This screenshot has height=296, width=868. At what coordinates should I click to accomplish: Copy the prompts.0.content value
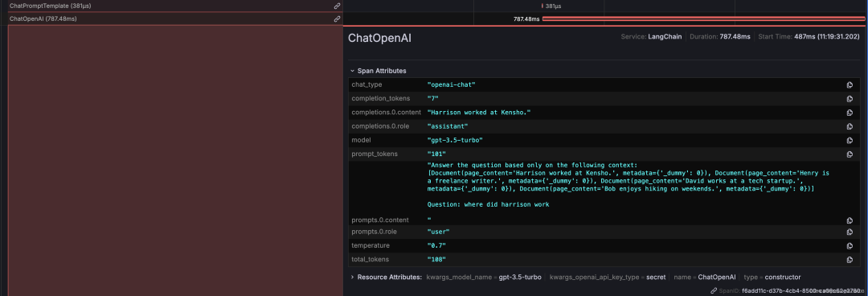850,220
